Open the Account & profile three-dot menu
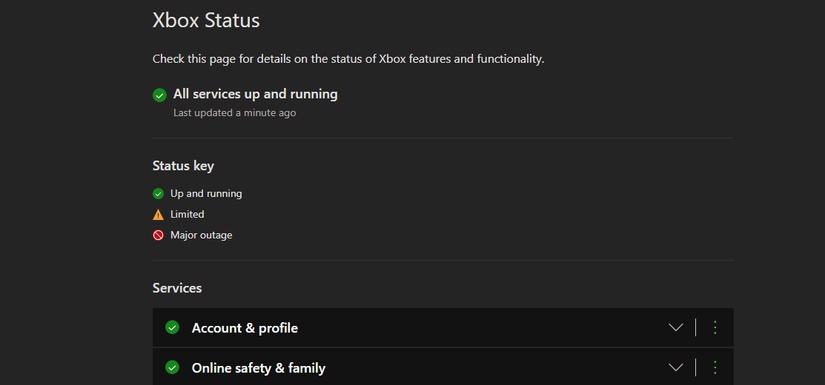This screenshot has width=825, height=385. point(715,327)
